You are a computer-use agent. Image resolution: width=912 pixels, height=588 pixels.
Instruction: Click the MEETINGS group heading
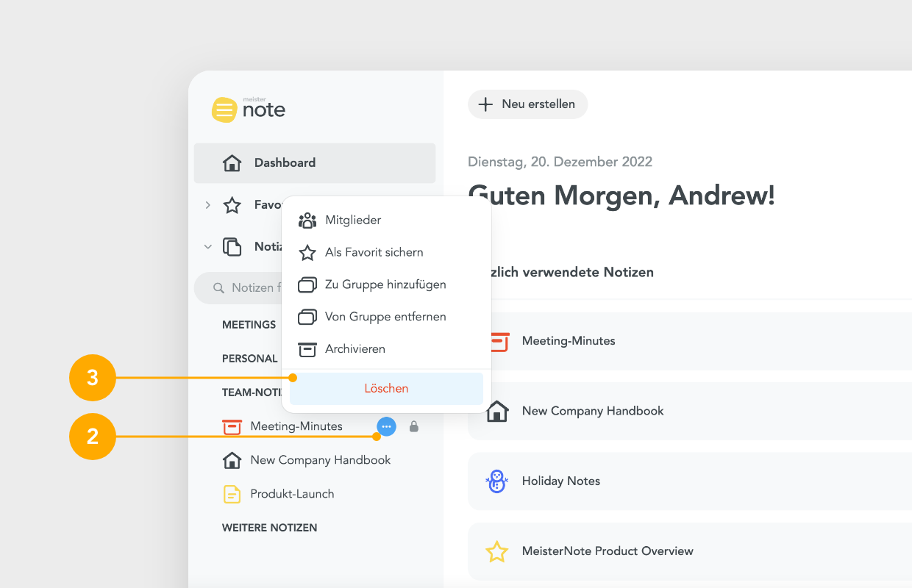click(249, 325)
